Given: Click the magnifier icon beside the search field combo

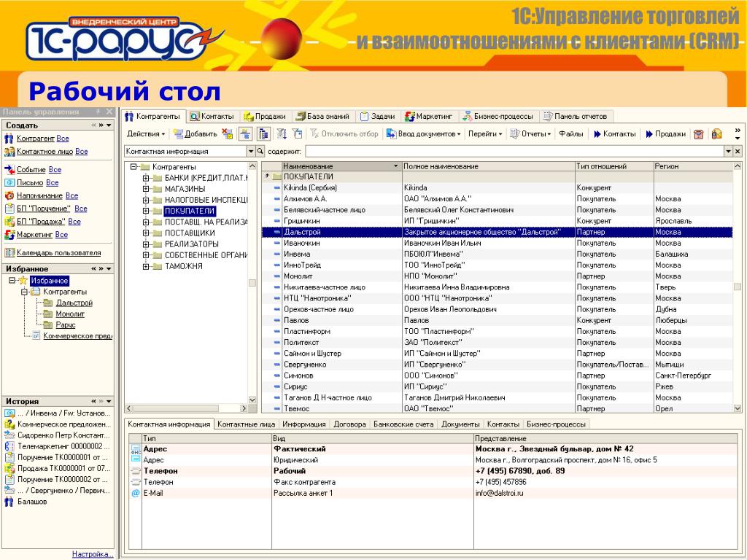Looking at the screenshot, I should point(260,152).
